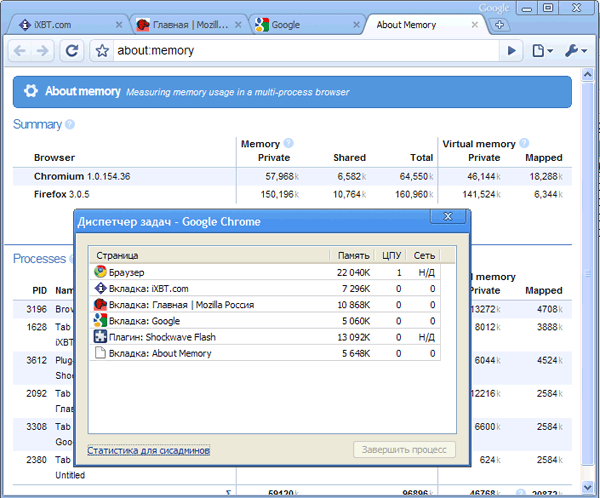Open the wrench tools menu

(576, 51)
